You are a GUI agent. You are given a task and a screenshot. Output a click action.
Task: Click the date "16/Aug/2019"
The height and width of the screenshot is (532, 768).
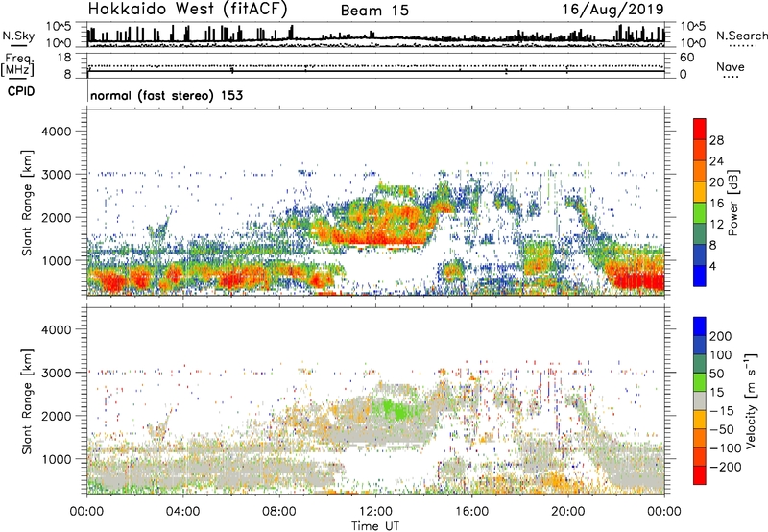tap(612, 10)
